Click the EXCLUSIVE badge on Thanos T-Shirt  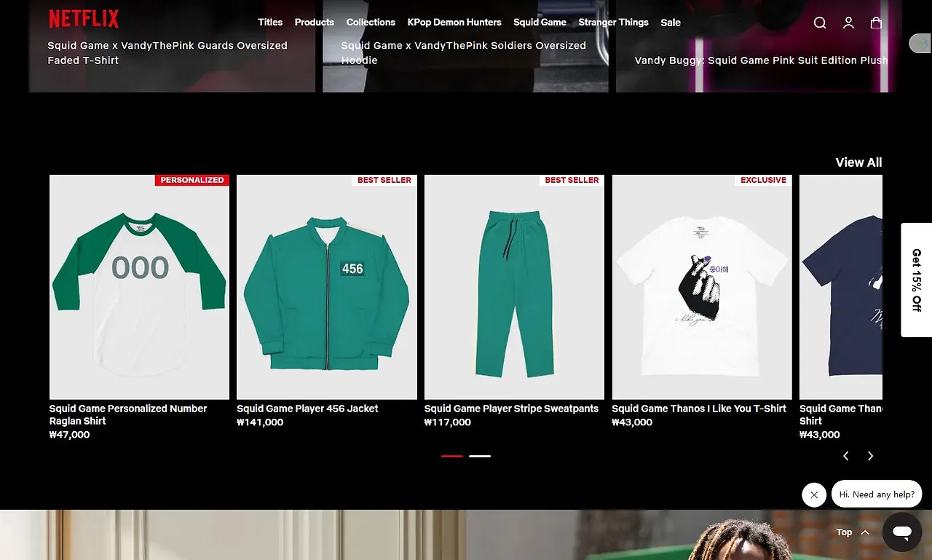764,180
